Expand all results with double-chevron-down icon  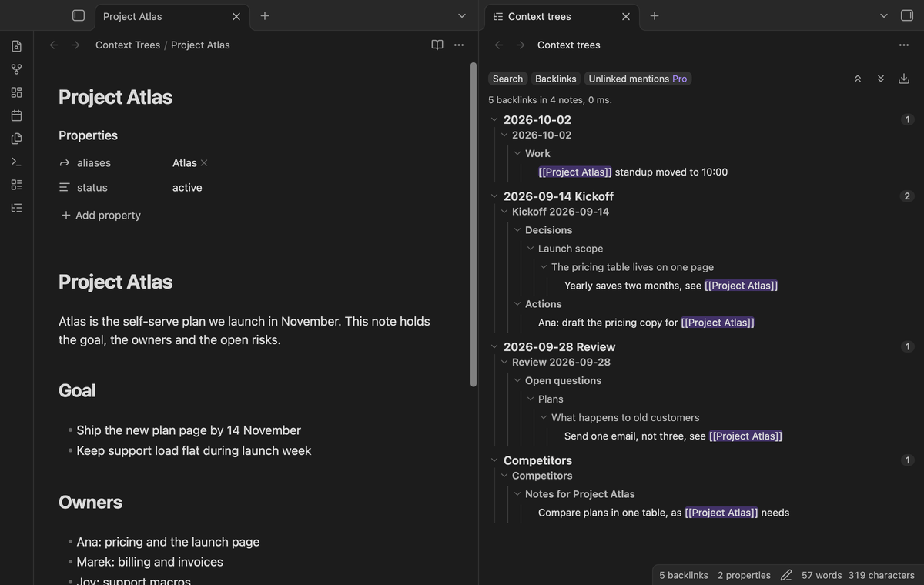881,79
